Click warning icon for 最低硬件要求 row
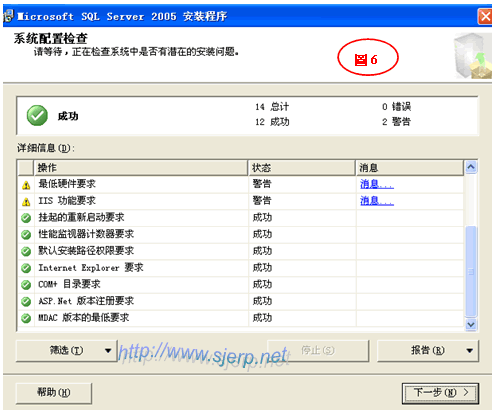This screenshot has height=414, width=497. pos(26,185)
